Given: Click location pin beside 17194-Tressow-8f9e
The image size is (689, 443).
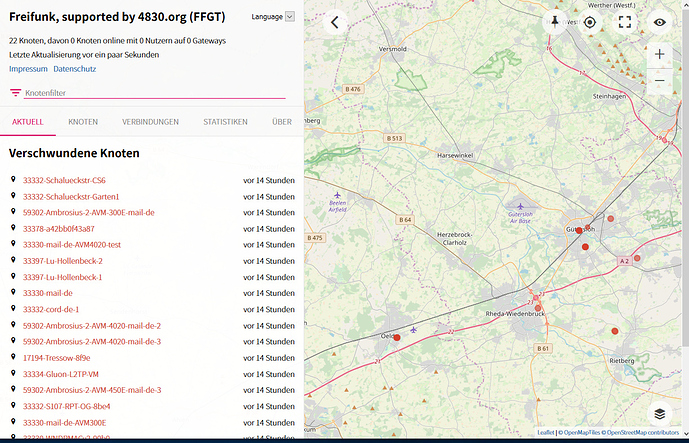Looking at the screenshot, I should tap(13, 357).
